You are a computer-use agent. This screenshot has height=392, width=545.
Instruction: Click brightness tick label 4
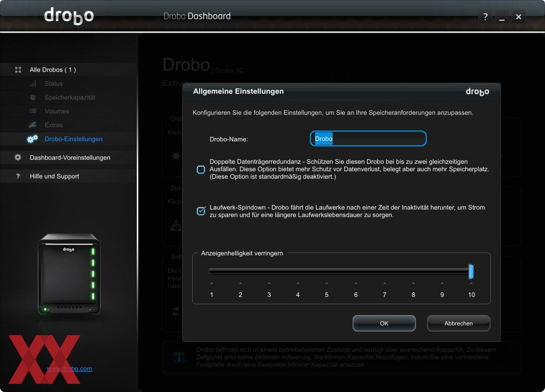[x=298, y=295]
